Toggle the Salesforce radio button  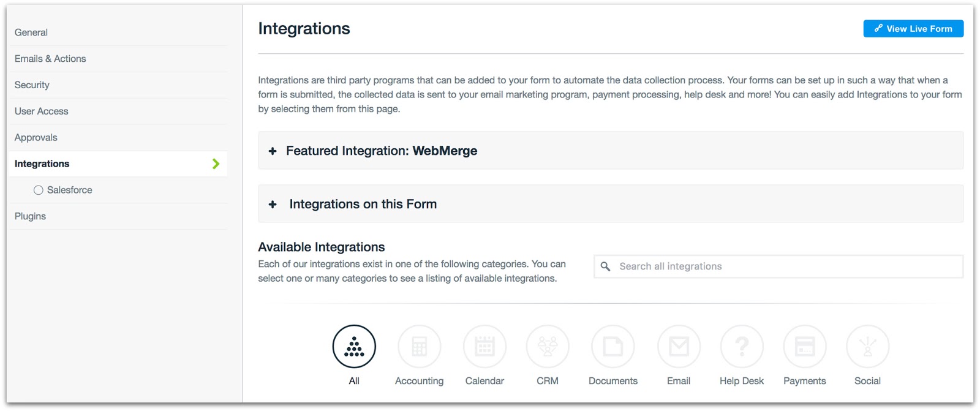[39, 190]
